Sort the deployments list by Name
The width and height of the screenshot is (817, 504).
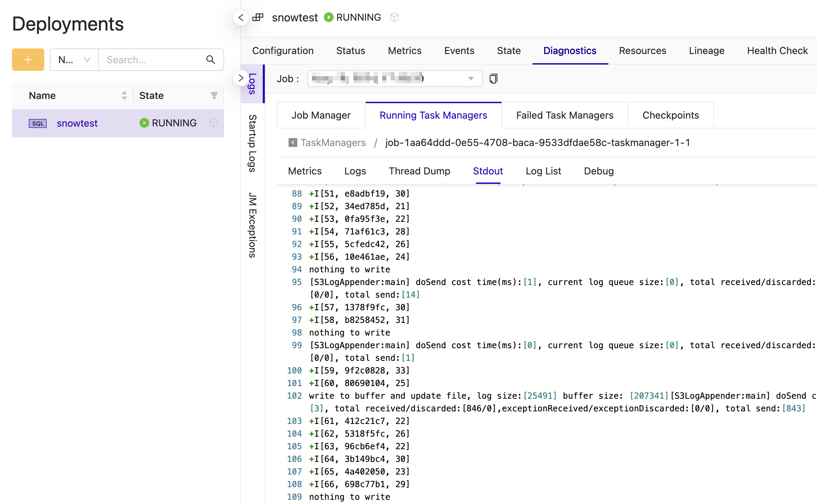point(124,95)
